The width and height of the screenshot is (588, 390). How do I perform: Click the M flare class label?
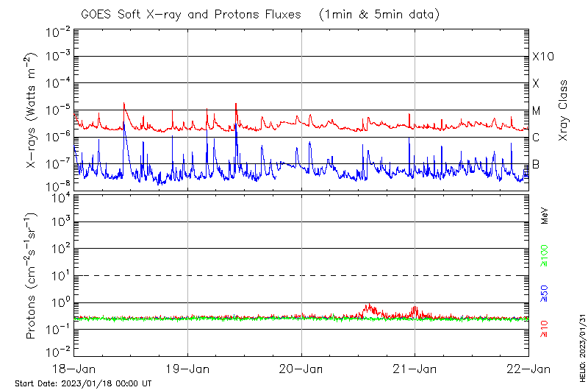(x=537, y=111)
